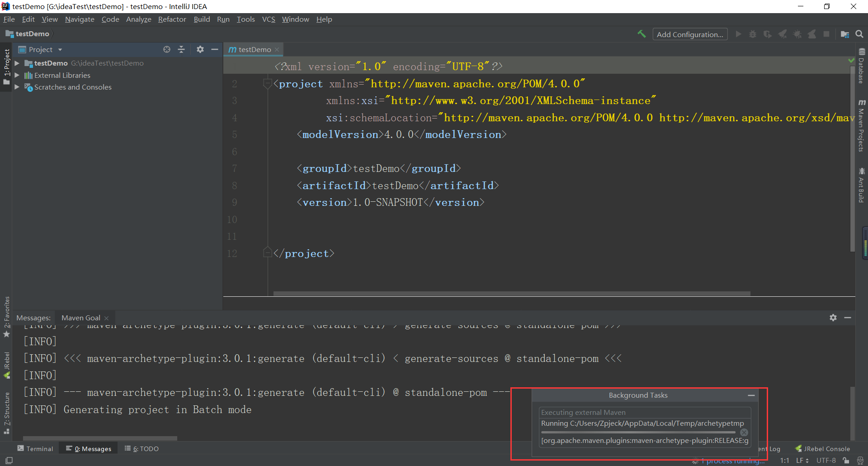Open the Terminal tool window tab

point(35,448)
